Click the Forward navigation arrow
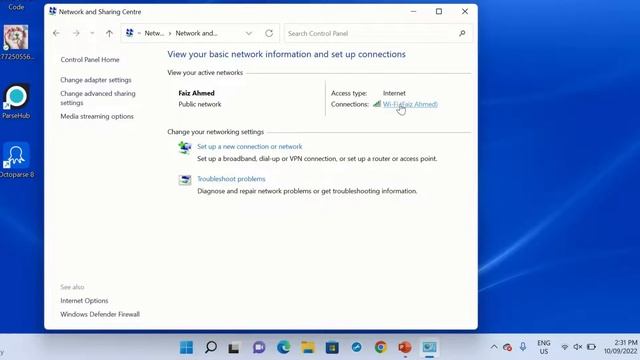 76,33
